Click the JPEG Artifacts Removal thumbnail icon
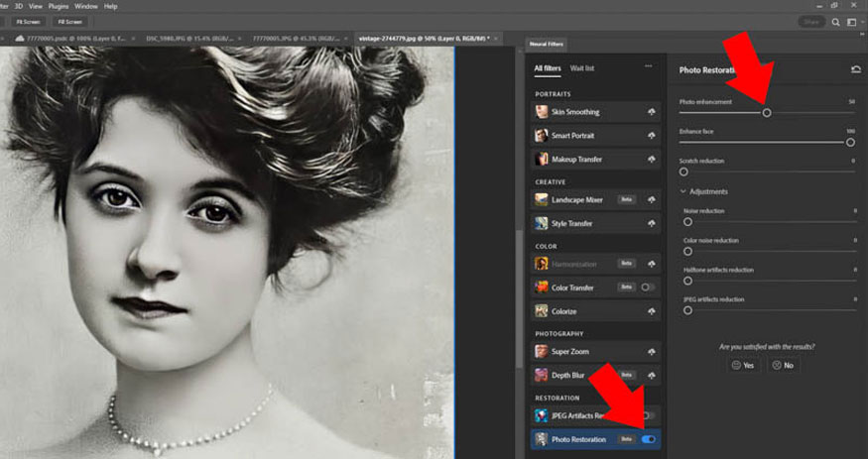The height and width of the screenshot is (459, 868). click(542, 415)
